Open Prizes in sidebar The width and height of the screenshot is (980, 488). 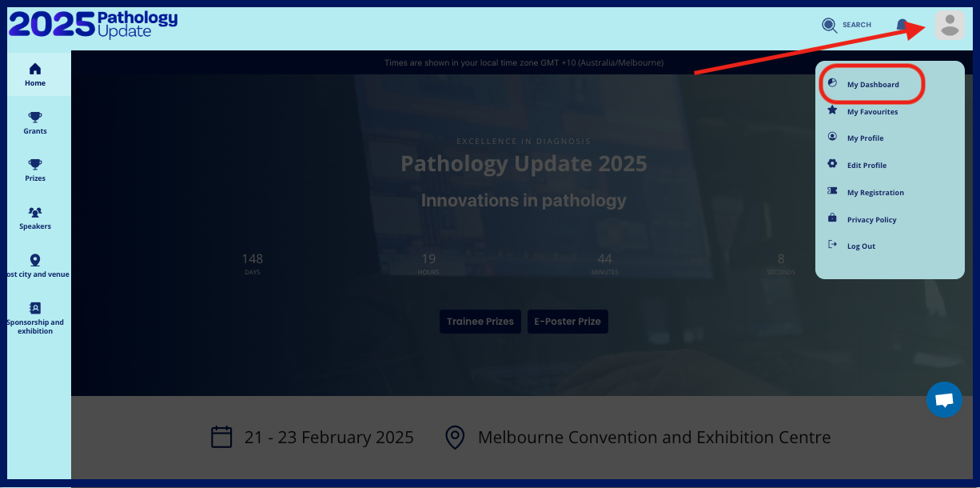[35, 170]
